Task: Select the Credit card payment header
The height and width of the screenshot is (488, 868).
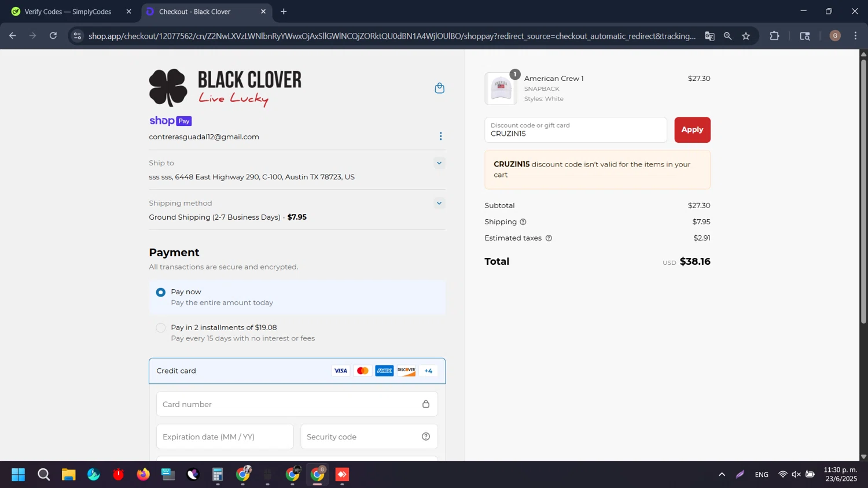Action: point(297,371)
